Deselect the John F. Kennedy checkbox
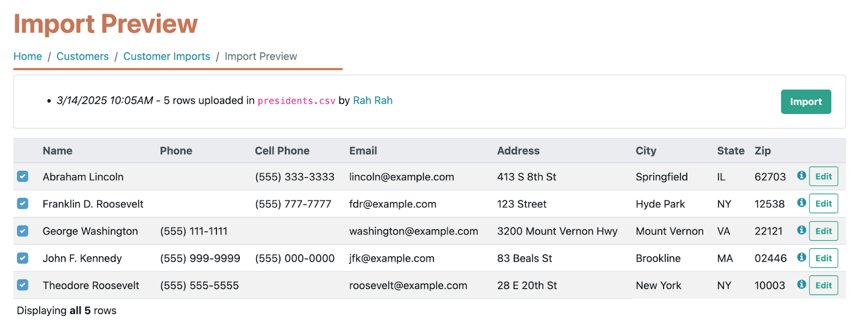Viewport: 868px width, 321px height. coord(23,258)
